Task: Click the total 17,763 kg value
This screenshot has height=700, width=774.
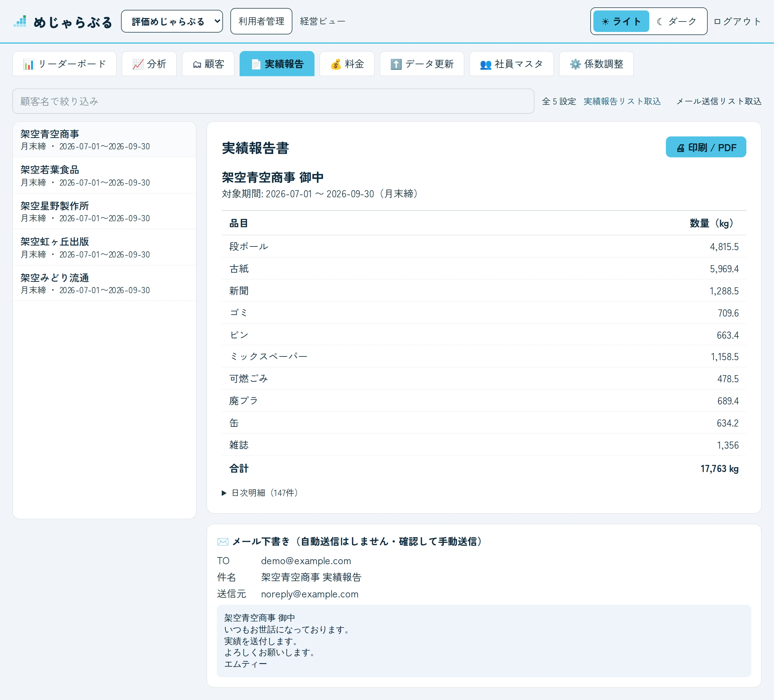Action: click(x=719, y=469)
